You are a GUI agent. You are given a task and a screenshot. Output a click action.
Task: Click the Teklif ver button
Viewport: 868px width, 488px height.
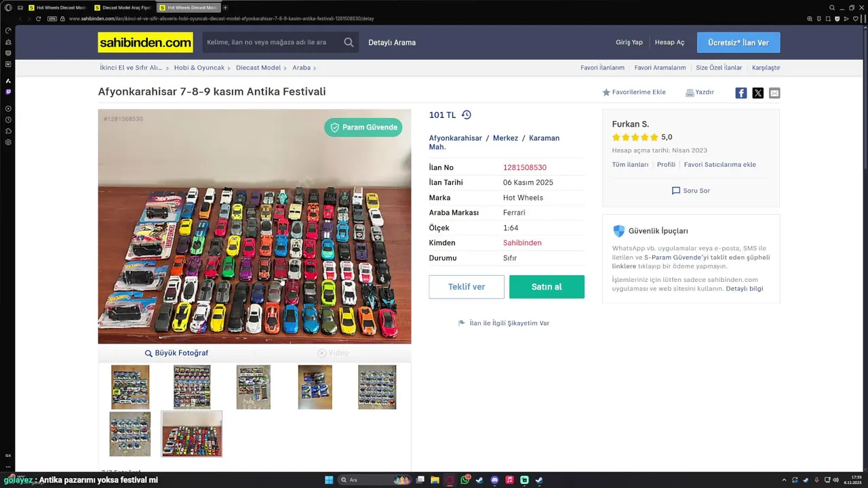click(467, 287)
